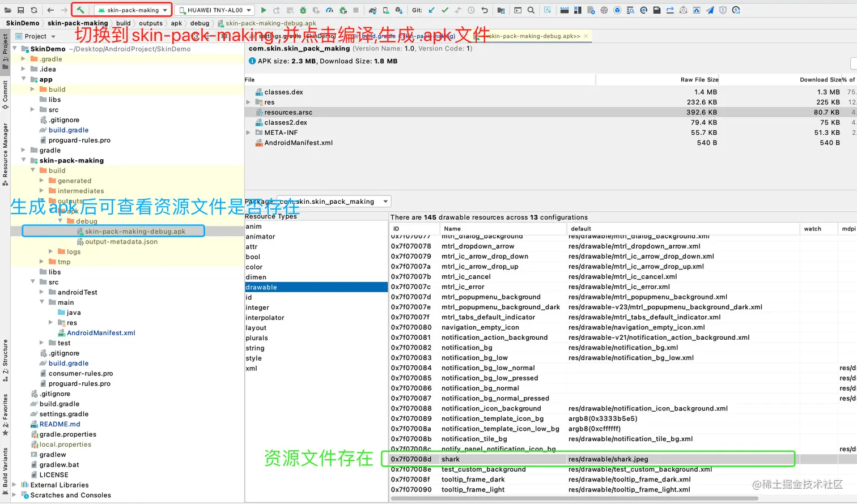This screenshot has width=857, height=504.
Task: Click the grey Stop square icon
Action: click(x=356, y=10)
